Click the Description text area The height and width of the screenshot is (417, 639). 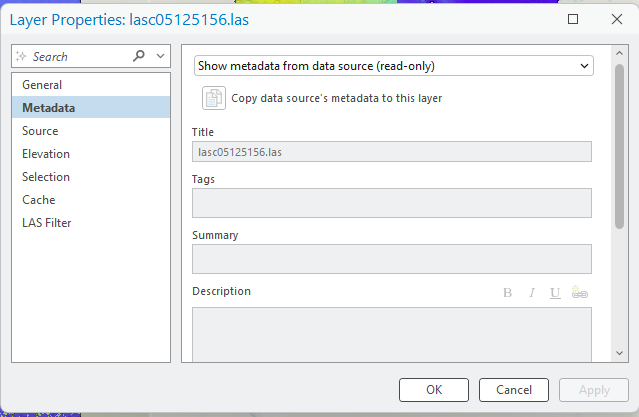[x=392, y=335]
